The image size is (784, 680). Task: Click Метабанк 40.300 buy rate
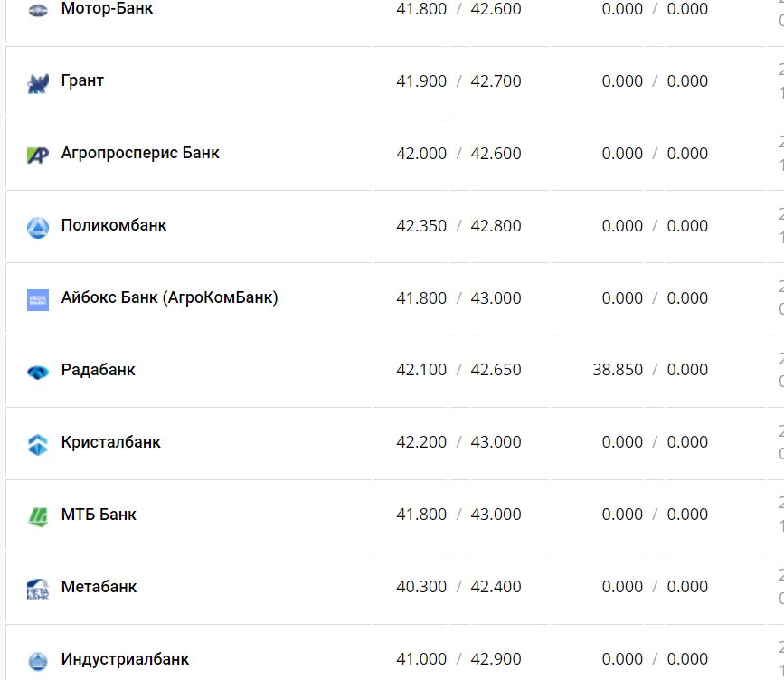[x=421, y=587]
